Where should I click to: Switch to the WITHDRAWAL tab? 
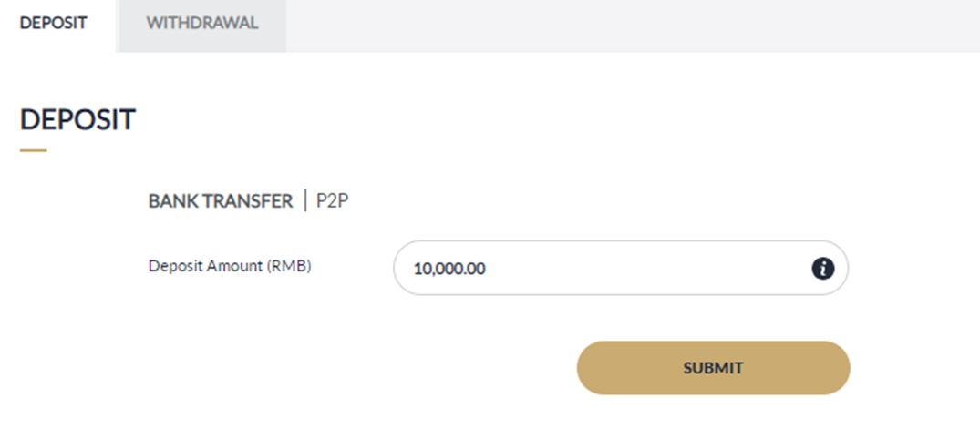point(202,24)
